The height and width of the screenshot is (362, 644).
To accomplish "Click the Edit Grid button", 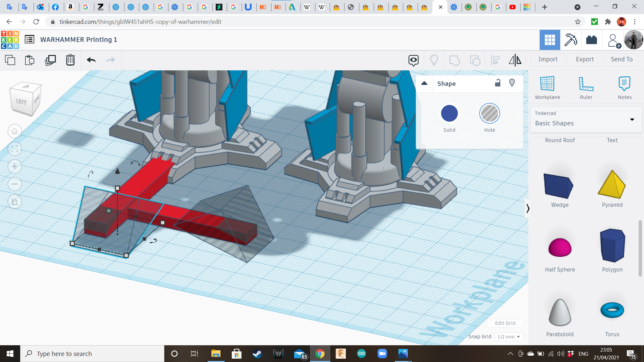I will click(505, 323).
